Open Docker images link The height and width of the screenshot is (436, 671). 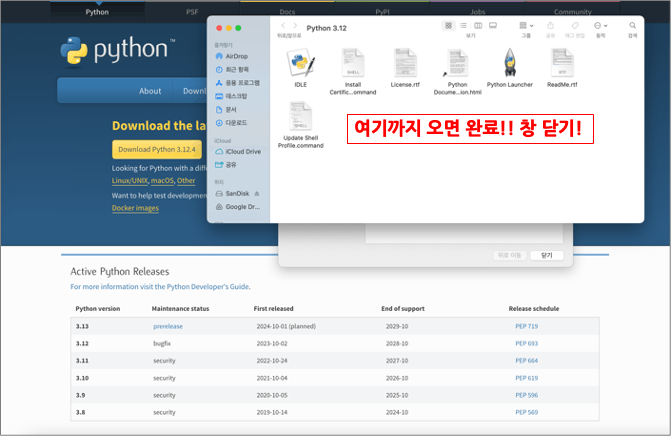[x=135, y=208]
